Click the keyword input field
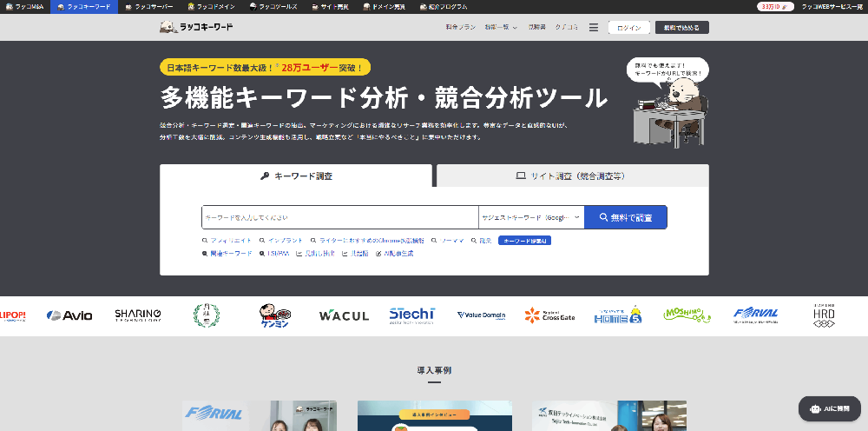This screenshot has height=431, width=868. [339, 217]
